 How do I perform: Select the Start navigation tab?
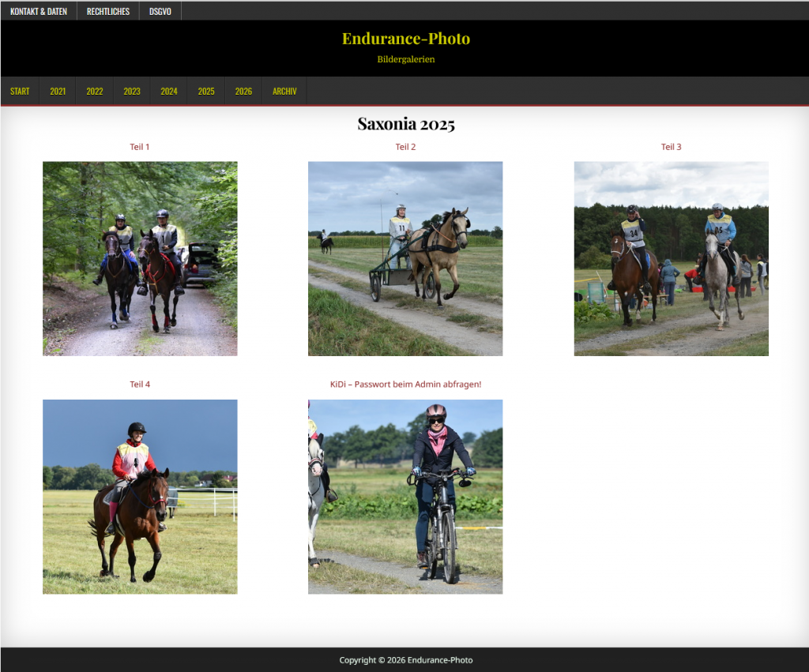(x=20, y=92)
